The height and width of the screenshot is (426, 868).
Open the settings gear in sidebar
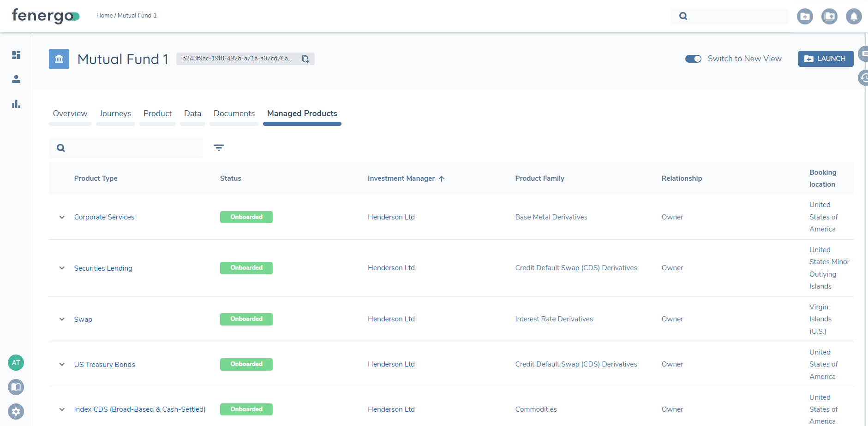[16, 411]
